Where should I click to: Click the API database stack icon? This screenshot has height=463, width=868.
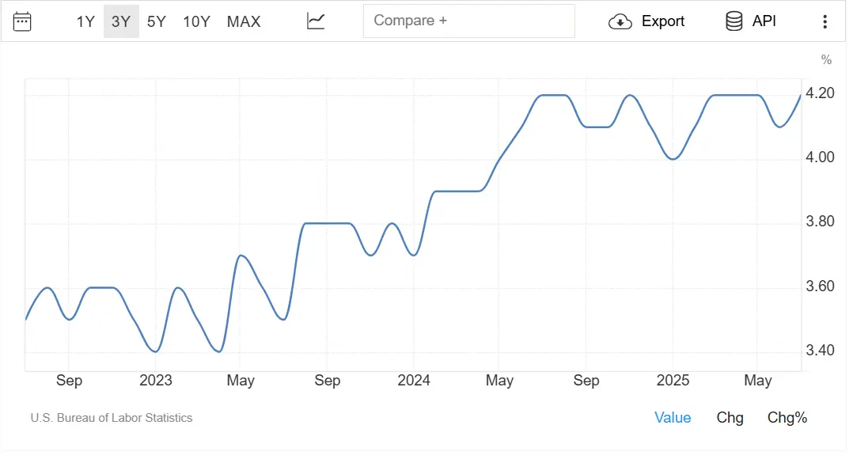click(734, 21)
